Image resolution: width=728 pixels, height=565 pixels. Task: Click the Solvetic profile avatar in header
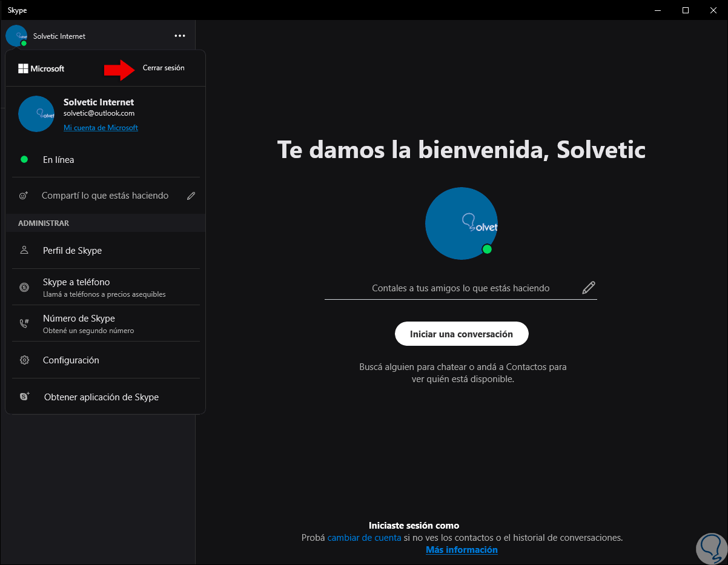point(16,36)
